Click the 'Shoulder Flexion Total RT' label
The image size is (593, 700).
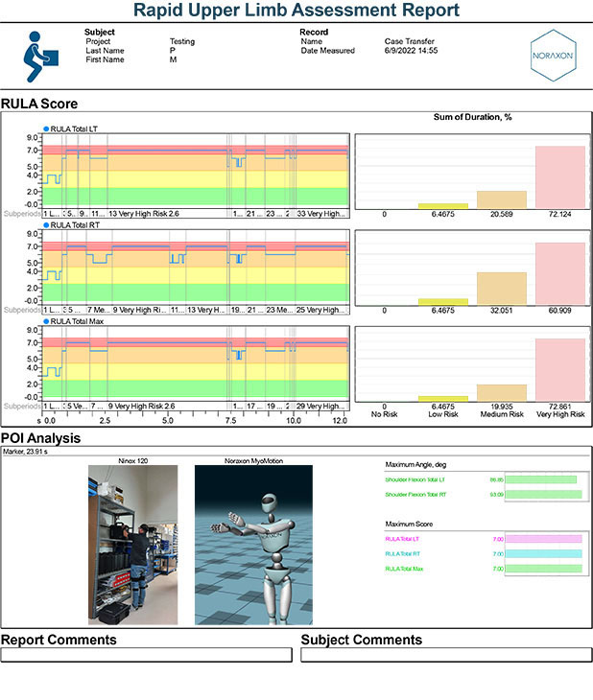[415, 495]
